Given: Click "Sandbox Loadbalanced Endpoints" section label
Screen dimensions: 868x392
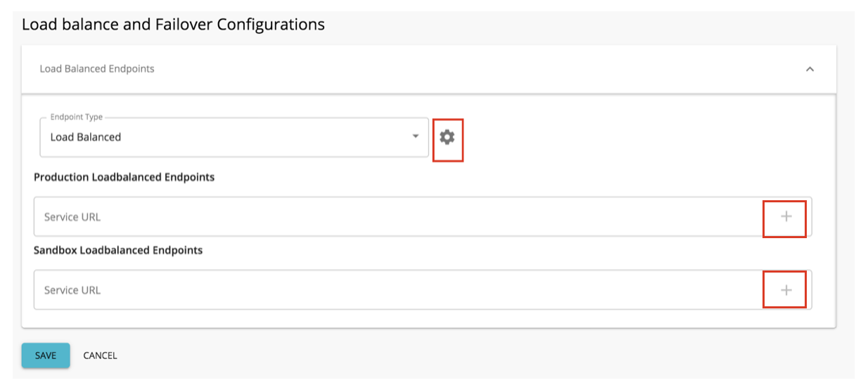Looking at the screenshot, I should tap(118, 250).
